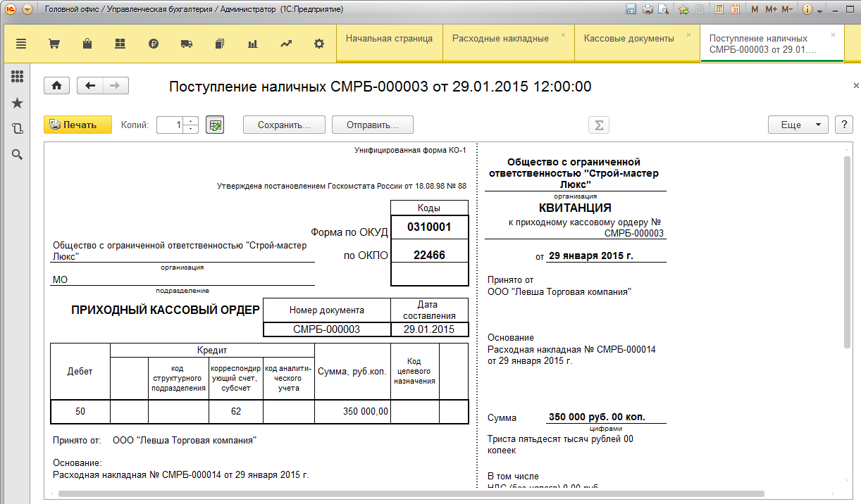Image resolution: width=861 pixels, height=504 pixels.
Task: Click the printer icon in title bar
Action: click(647, 10)
